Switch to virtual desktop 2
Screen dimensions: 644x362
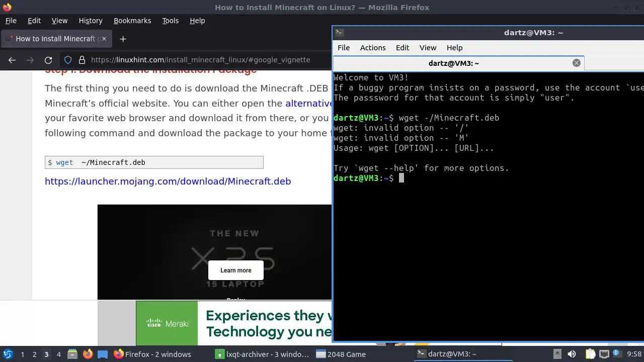(34, 354)
